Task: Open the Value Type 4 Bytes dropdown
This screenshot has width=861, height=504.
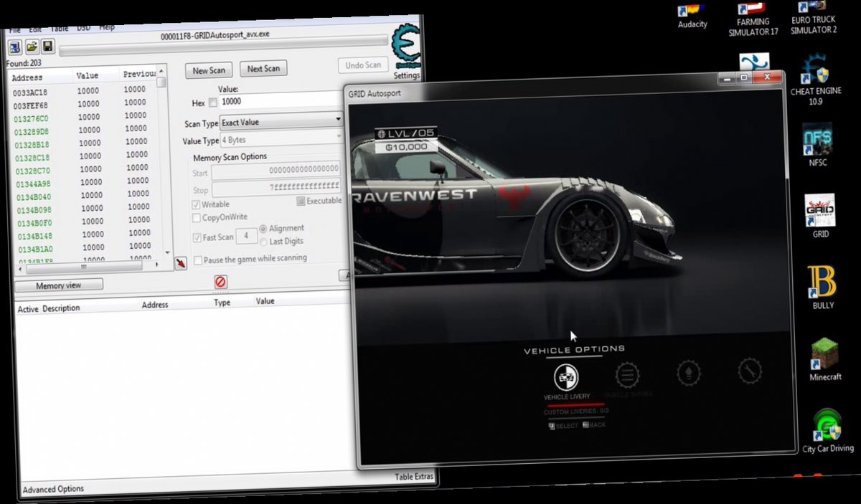Action: [281, 139]
